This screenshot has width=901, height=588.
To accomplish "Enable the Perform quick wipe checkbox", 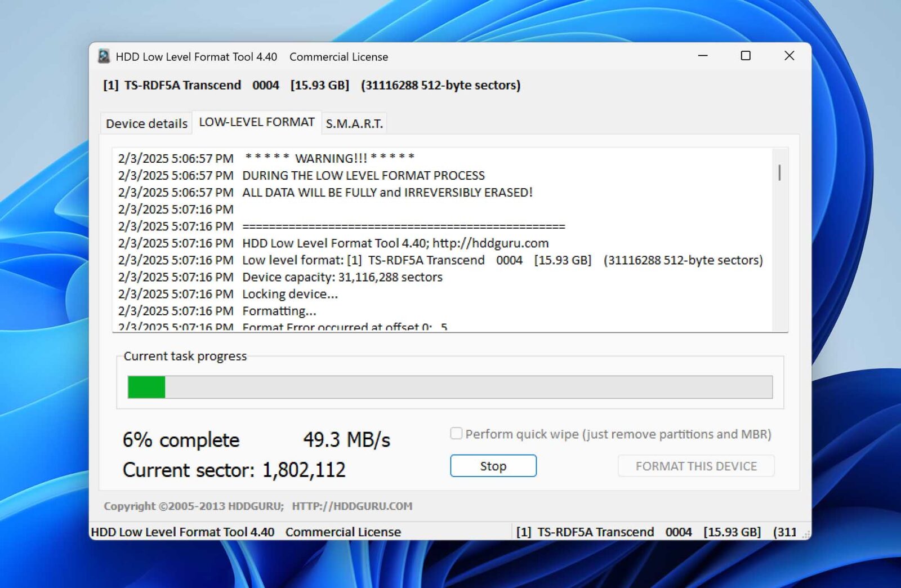I will [x=456, y=434].
